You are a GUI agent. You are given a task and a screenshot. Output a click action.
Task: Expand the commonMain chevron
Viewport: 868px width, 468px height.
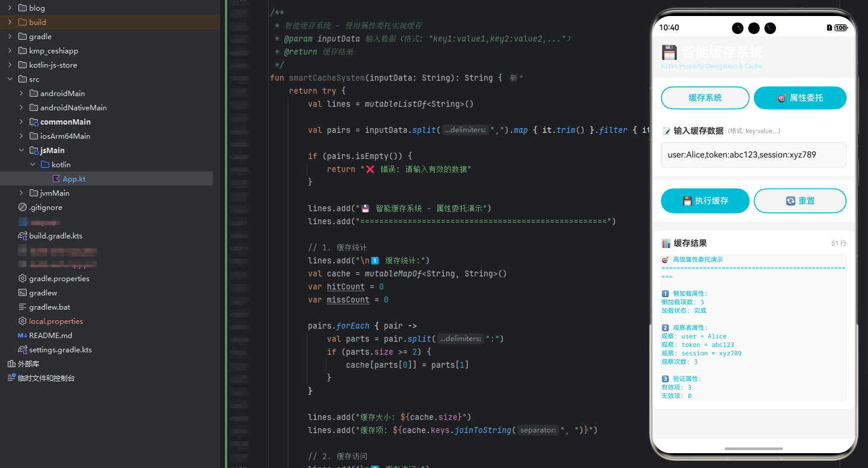[21, 122]
